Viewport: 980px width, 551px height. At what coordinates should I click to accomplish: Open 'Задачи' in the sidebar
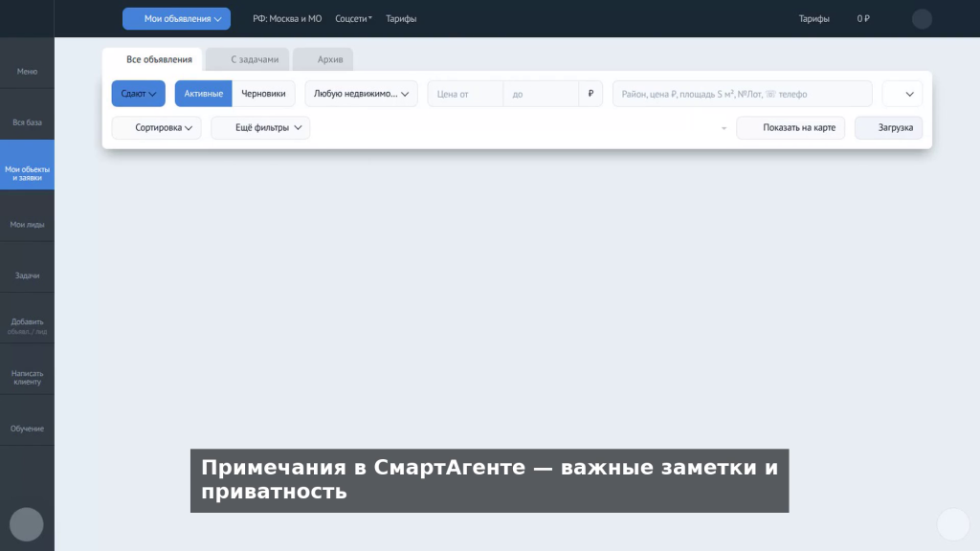[27, 268]
